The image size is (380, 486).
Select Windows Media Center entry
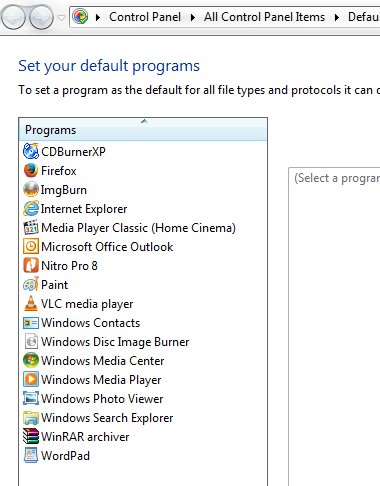103,361
